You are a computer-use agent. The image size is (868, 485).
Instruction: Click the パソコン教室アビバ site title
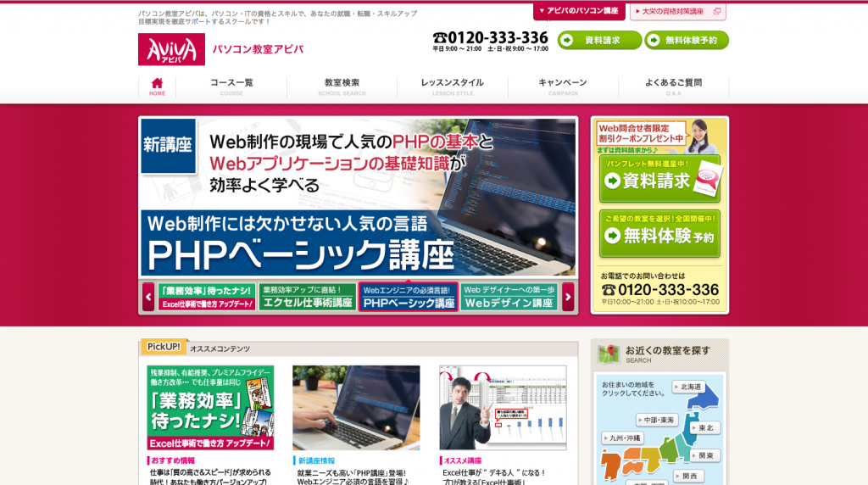[x=258, y=49]
